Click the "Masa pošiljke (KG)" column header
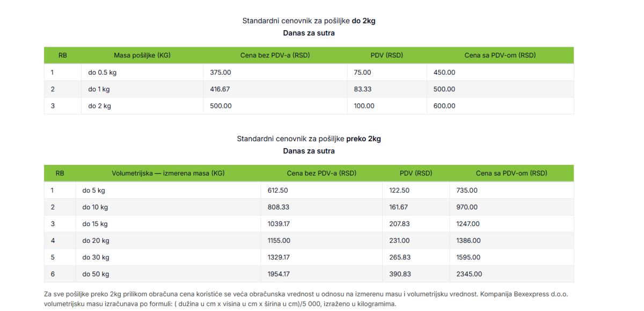The height and width of the screenshot is (311, 644). pos(142,55)
